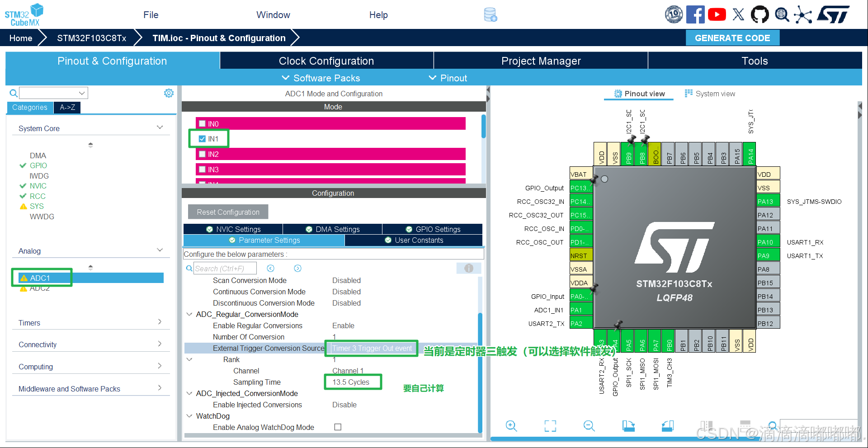Click the PC13 pin on the chip

tap(581, 188)
